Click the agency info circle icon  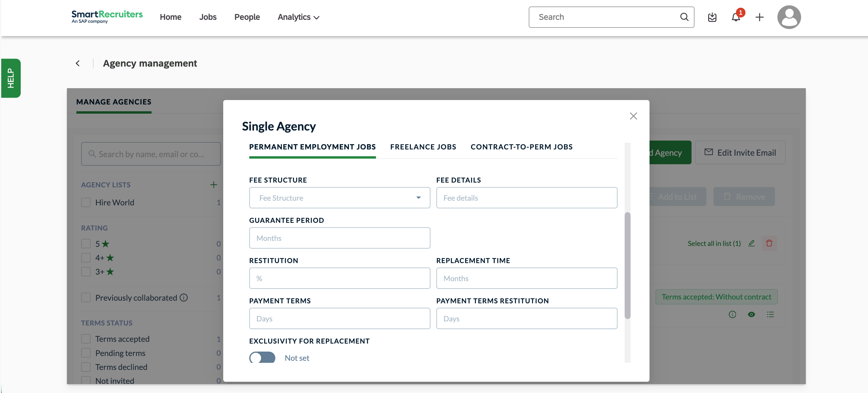pyautogui.click(x=732, y=315)
